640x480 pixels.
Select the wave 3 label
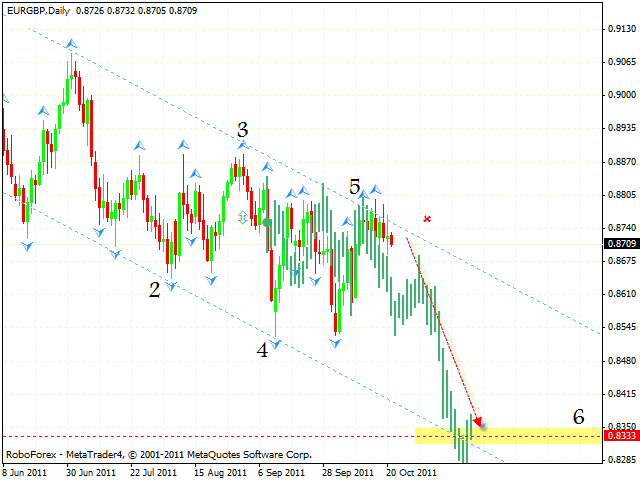click(x=242, y=128)
